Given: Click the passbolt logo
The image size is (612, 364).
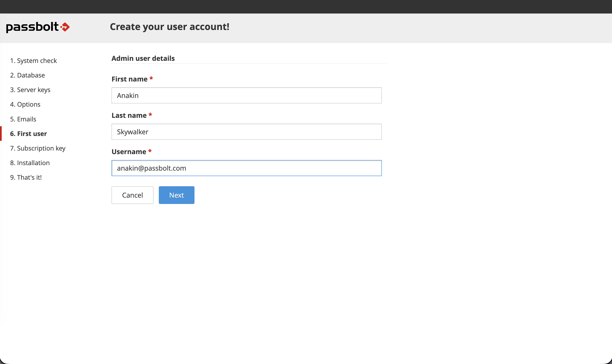Looking at the screenshot, I should coord(38,27).
